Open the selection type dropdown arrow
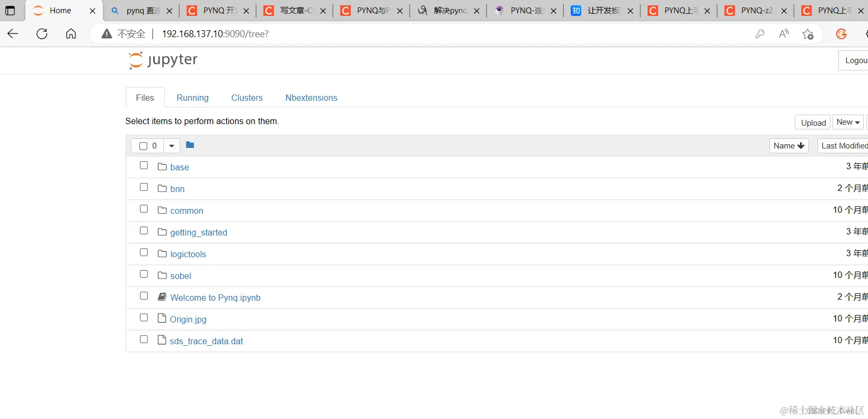 point(172,146)
